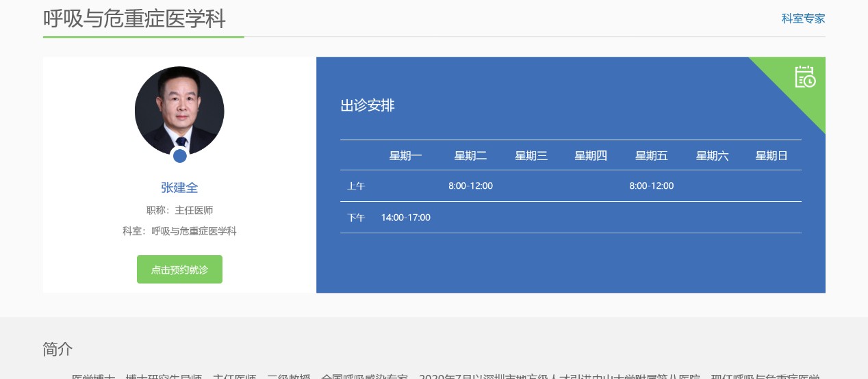Screen dimensions: 868x379
Task: Click the calendar clock icon in green corner
Action: pyautogui.click(x=805, y=77)
